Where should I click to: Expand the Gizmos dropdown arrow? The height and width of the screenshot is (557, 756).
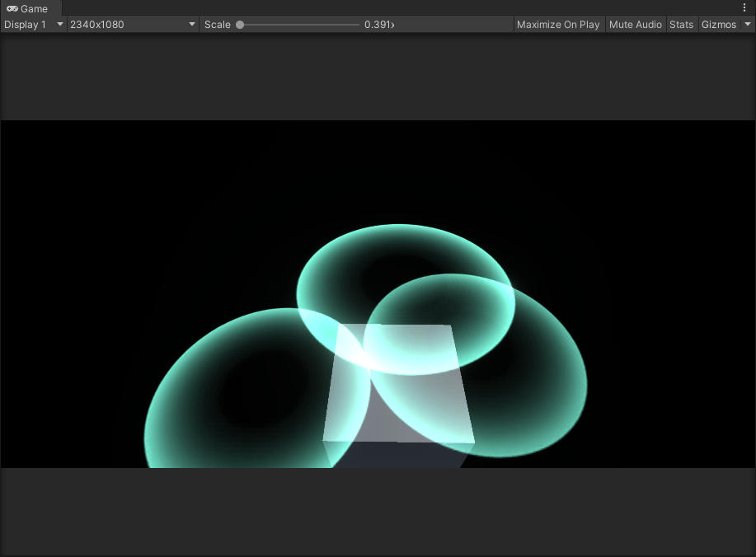click(748, 25)
